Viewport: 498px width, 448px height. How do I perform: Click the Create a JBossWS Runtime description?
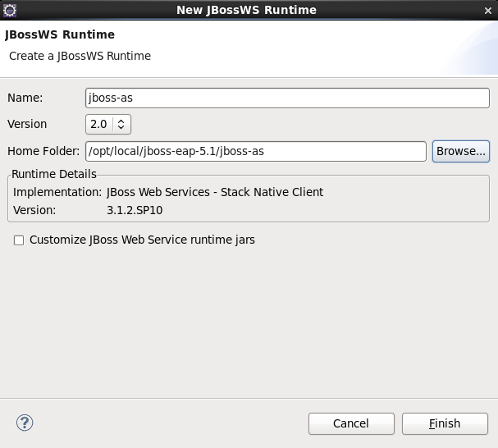80,56
